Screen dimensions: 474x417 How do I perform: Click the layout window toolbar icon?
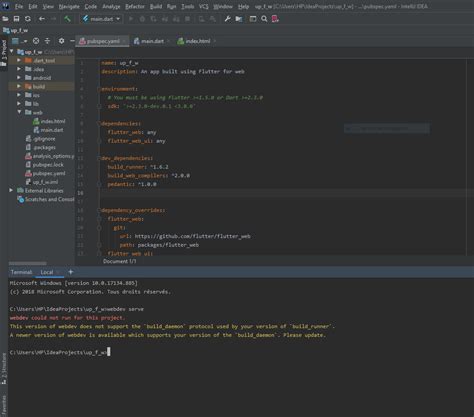(253, 19)
